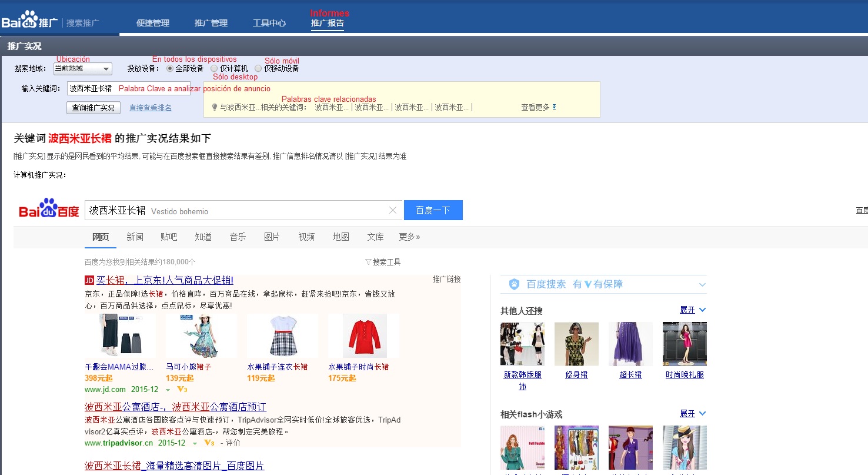Open 工具中心 menu in top bar

tap(269, 23)
